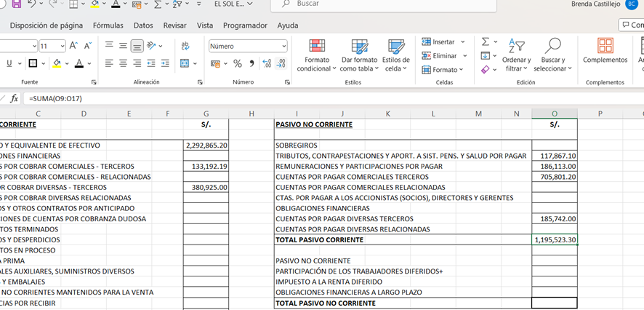This screenshot has height=310, width=644.
Task: Apply the comma thousands separator style
Action: (251, 63)
